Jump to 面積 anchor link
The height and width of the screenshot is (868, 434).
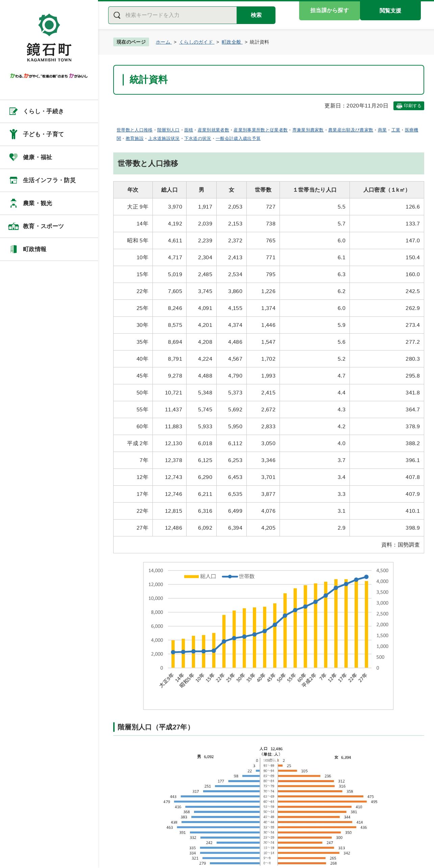(188, 130)
